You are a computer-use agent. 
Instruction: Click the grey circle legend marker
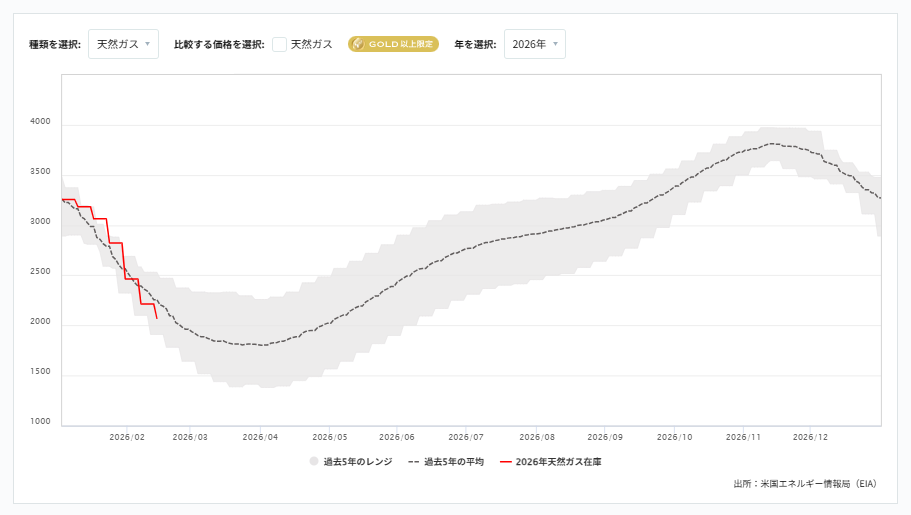click(x=314, y=462)
